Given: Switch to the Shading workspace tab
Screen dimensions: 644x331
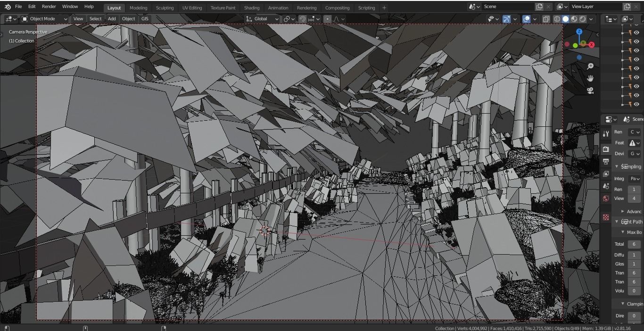Looking at the screenshot, I should [252, 8].
